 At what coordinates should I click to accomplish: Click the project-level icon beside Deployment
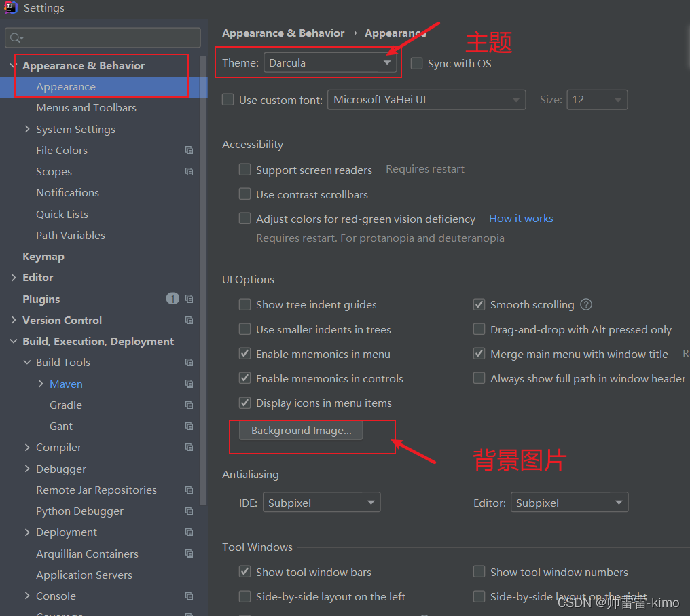(189, 532)
